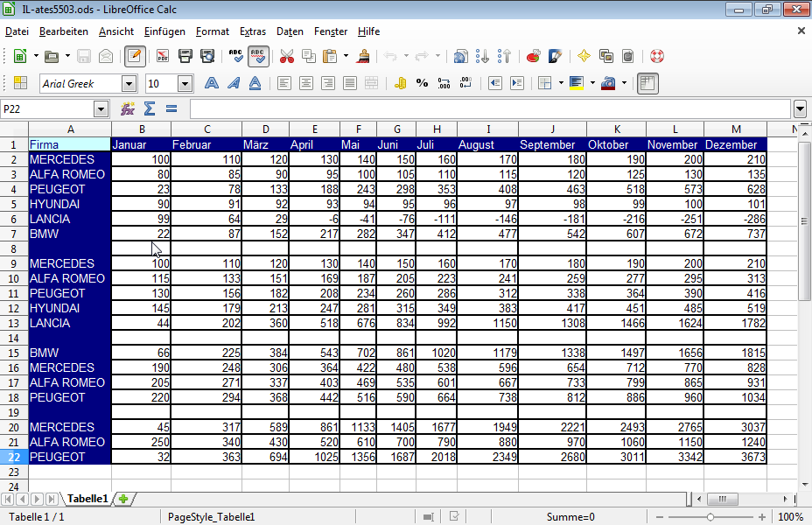Expand the background color dropdown arrow
The width and height of the screenshot is (812, 525).
coord(592,83)
